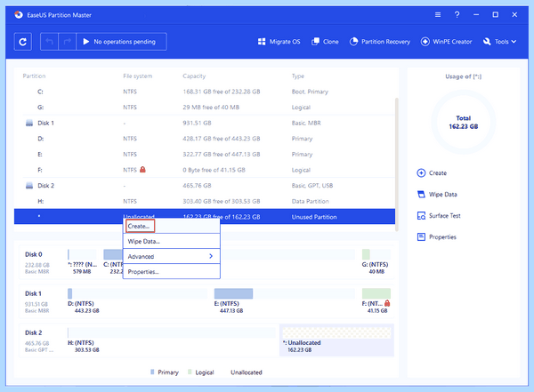This screenshot has height=392, width=534.
Task: Select E: (NTFS) 447.13 GB block in disk map
Action: [x=285, y=300]
